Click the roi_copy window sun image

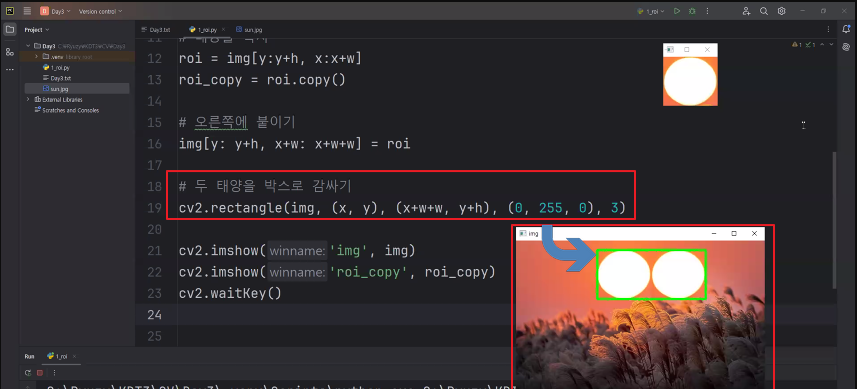click(690, 81)
